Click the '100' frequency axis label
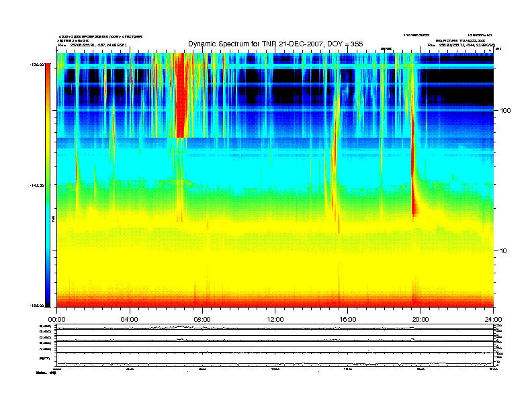 coord(505,111)
